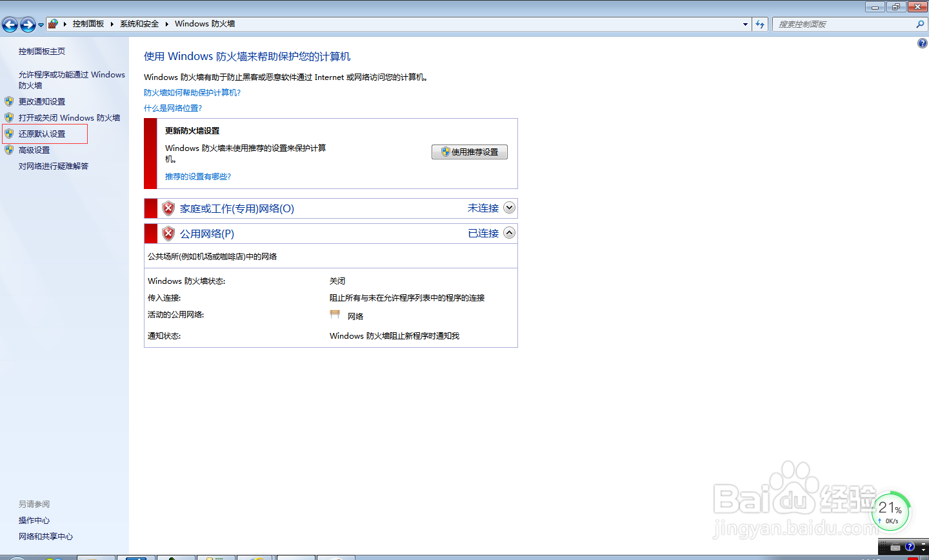
Task: Open the address bar history dropdown
Action: [744, 24]
